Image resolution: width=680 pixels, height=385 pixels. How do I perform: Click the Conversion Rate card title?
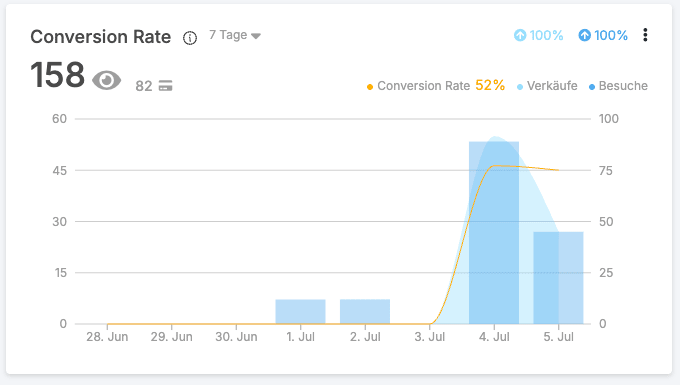click(x=101, y=37)
